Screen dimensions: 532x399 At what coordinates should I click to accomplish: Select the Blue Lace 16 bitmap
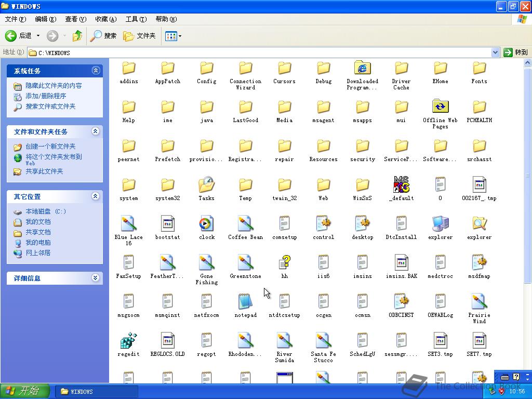[129, 223]
